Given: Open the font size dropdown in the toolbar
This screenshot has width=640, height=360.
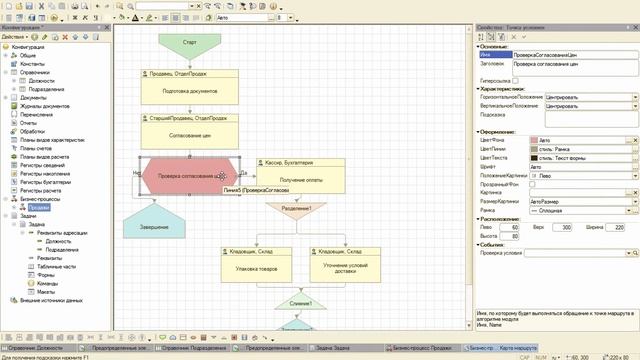Looking at the screenshot, I should pyautogui.click(x=291, y=18).
